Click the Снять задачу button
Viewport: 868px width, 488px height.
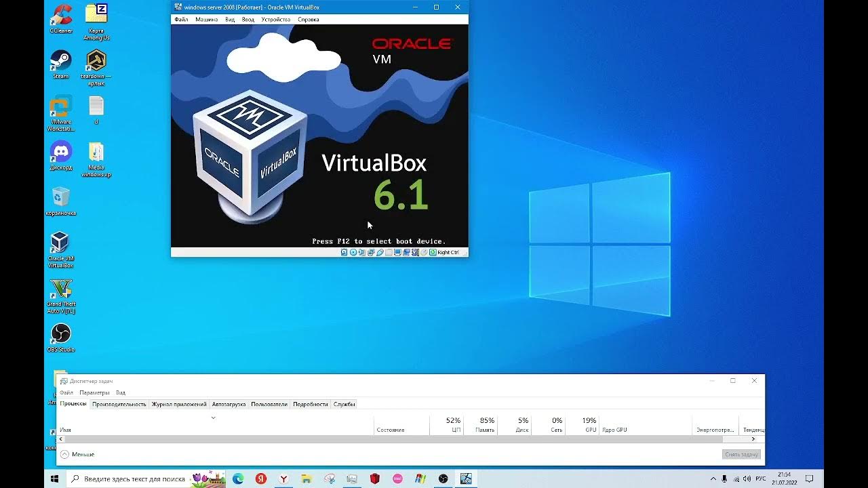(741, 454)
